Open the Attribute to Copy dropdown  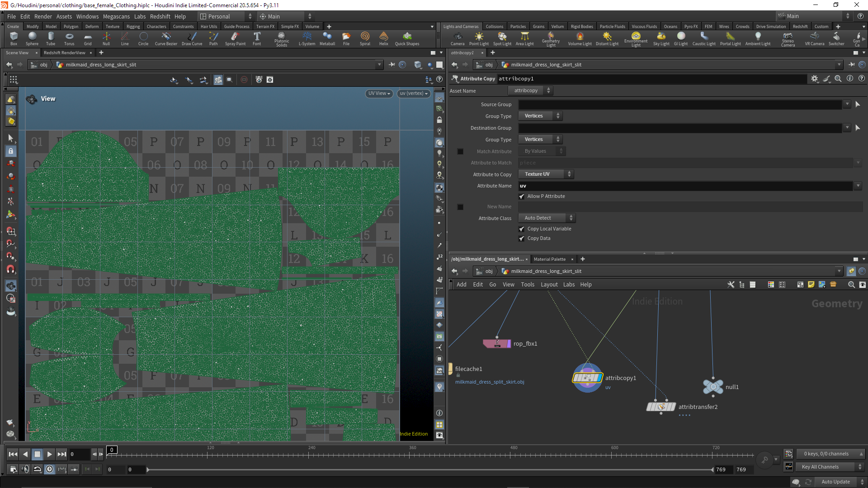coord(546,174)
